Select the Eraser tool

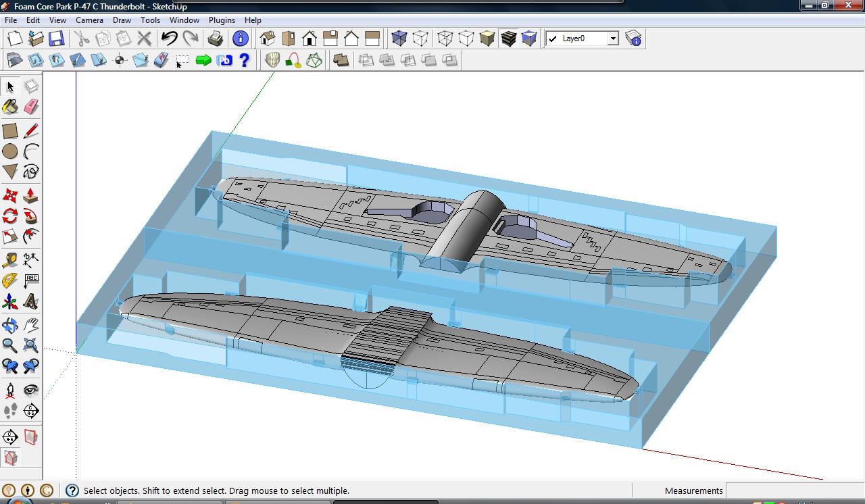tap(30, 107)
